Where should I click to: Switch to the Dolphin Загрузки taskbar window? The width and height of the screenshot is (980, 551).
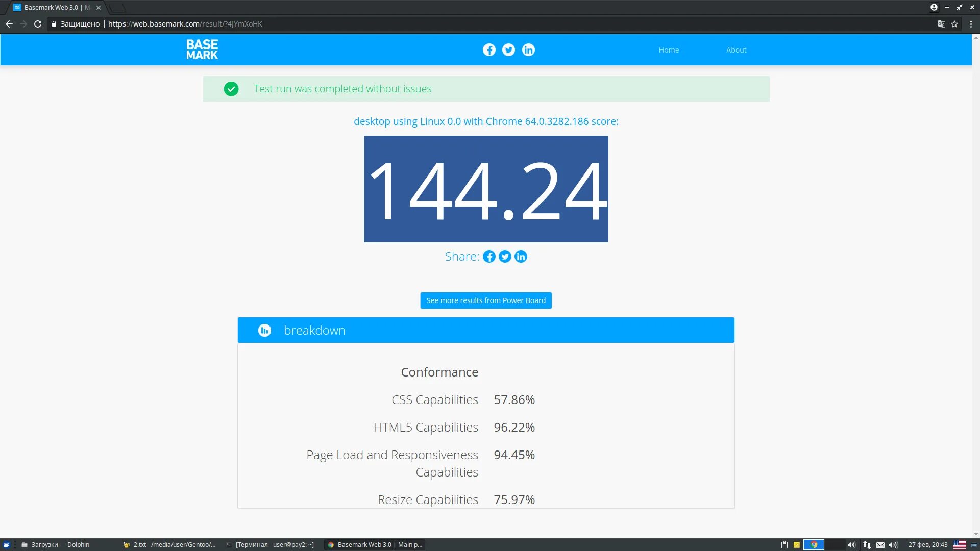[56, 545]
